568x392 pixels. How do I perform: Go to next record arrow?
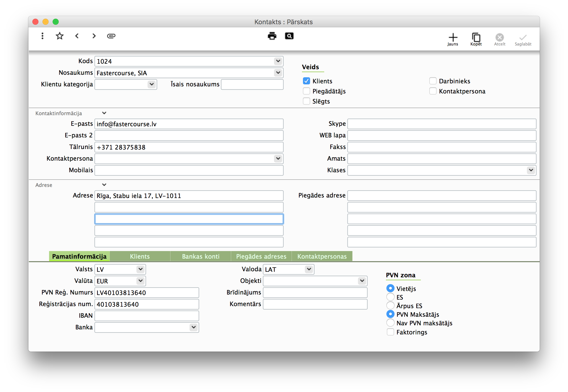pyautogui.click(x=94, y=36)
